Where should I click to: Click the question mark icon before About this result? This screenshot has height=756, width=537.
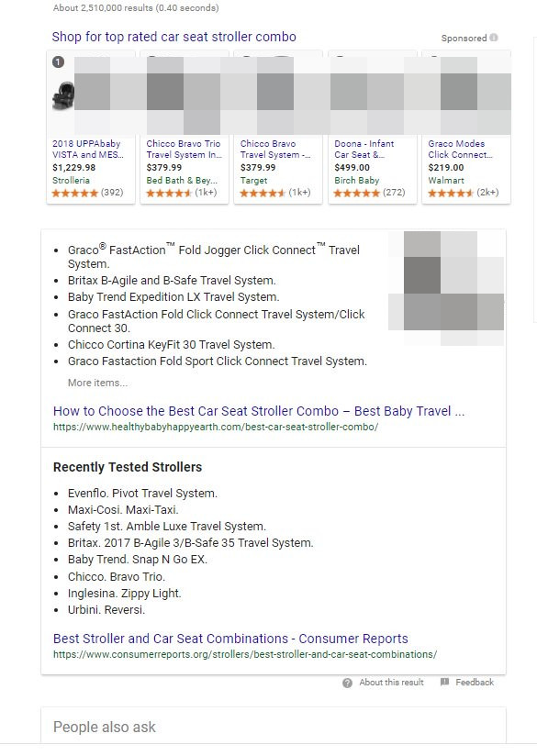pos(347,683)
